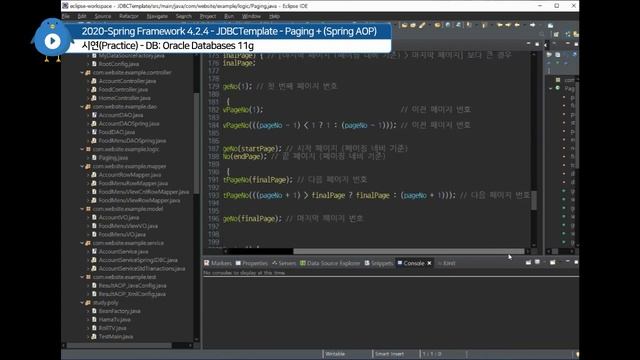Open the Source menu

(x=102, y=16)
